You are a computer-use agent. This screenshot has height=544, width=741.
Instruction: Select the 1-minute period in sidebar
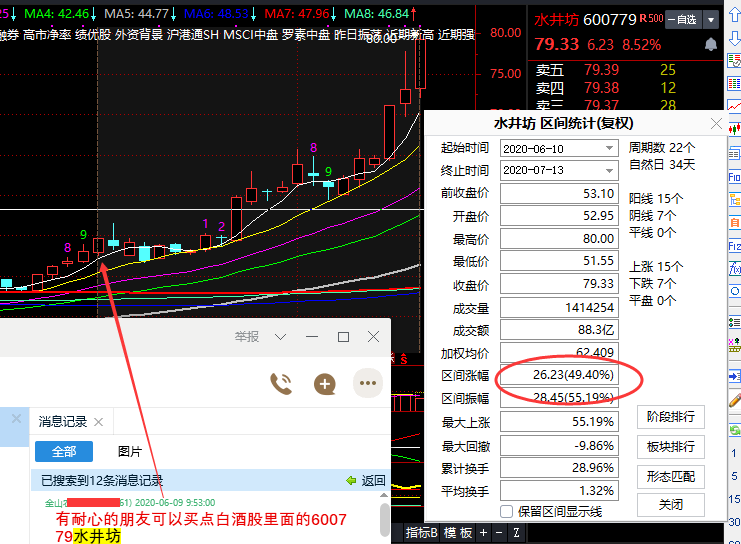click(x=734, y=454)
